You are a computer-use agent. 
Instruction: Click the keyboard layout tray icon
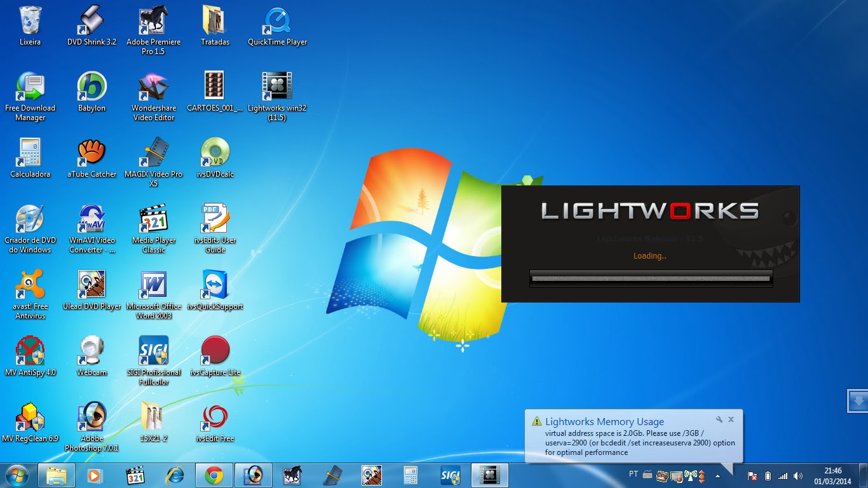[648, 475]
